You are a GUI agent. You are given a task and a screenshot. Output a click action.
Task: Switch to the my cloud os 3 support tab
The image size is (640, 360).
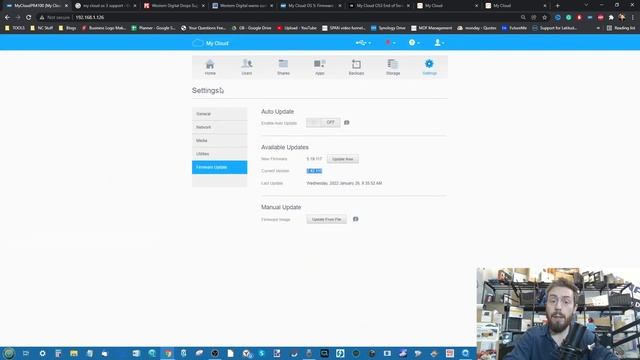click(x=106, y=6)
